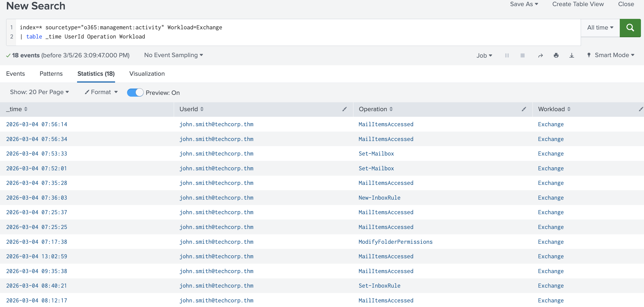The height and width of the screenshot is (307, 644).
Task: Run the search with the green magnifier button
Action: [x=630, y=28]
